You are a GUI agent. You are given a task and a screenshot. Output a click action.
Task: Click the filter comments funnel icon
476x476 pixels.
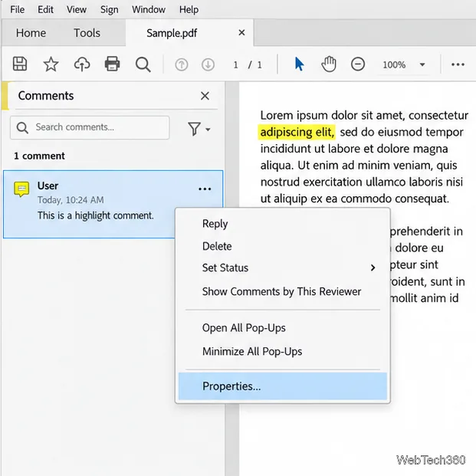coord(194,129)
